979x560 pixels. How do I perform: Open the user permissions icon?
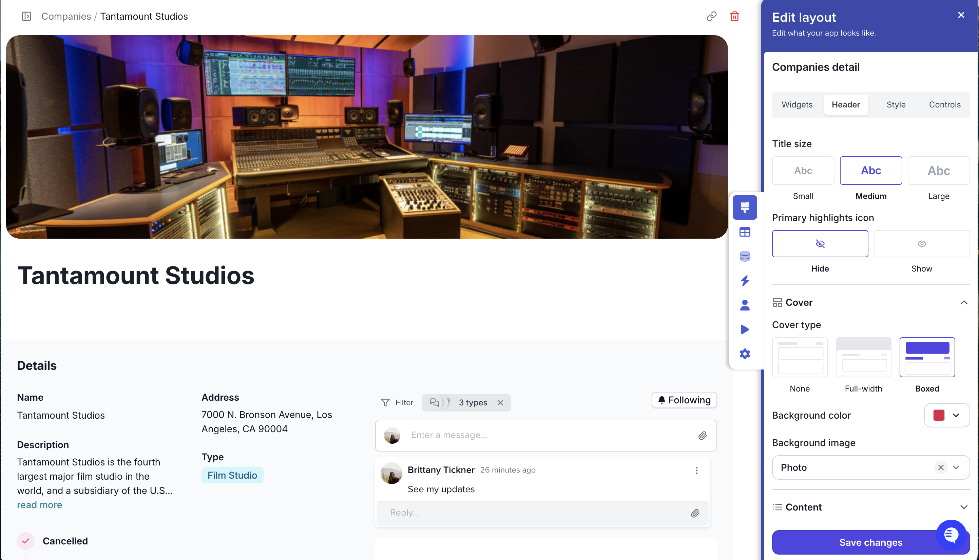tap(745, 305)
